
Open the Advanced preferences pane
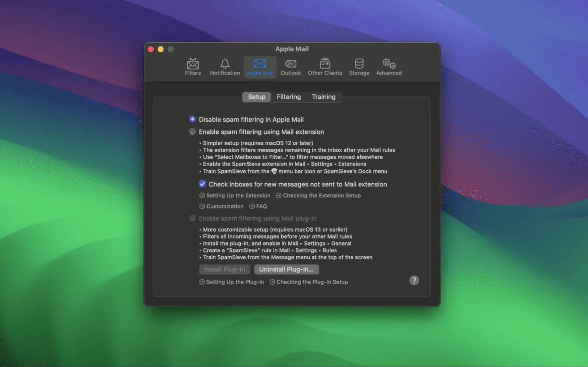tap(389, 67)
